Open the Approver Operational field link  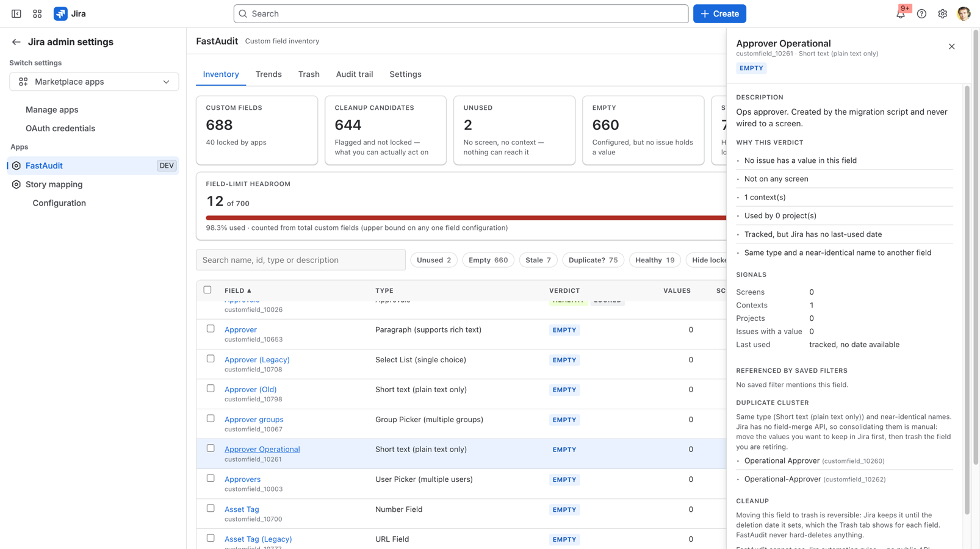[262, 450]
